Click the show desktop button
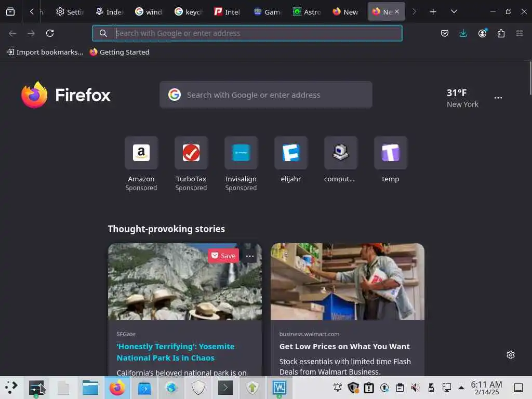 (518, 388)
